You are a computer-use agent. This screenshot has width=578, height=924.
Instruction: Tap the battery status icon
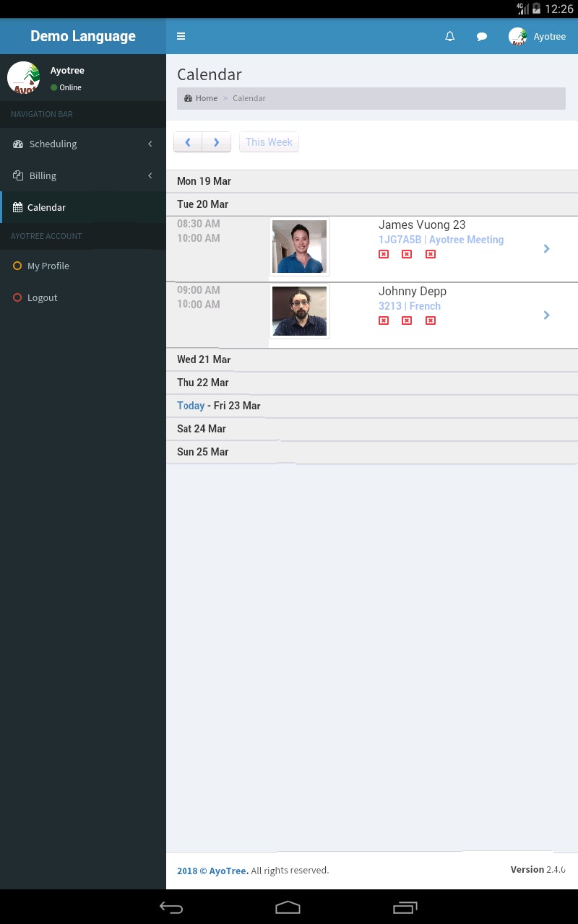(536, 9)
